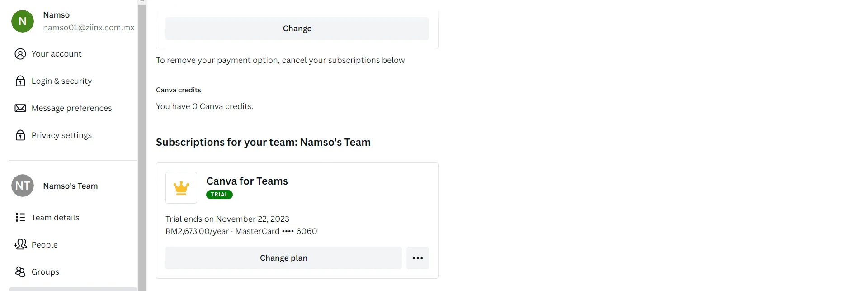Click the Login & security lock icon
This screenshot has height=291, width=868.
click(20, 81)
